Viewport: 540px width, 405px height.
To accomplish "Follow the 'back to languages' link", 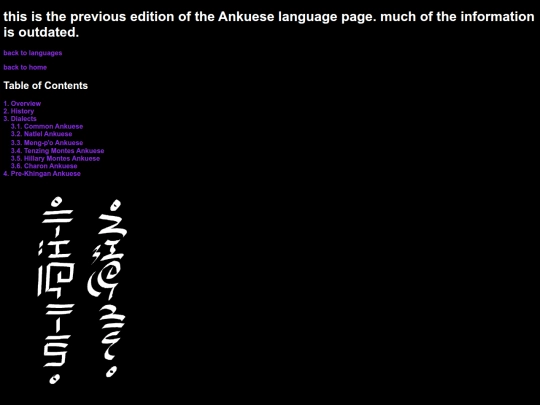I will [x=33, y=53].
